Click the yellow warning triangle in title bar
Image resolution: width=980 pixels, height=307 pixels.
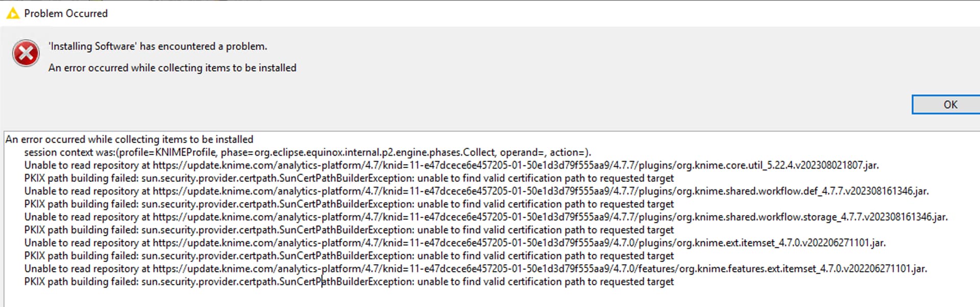tap(12, 13)
